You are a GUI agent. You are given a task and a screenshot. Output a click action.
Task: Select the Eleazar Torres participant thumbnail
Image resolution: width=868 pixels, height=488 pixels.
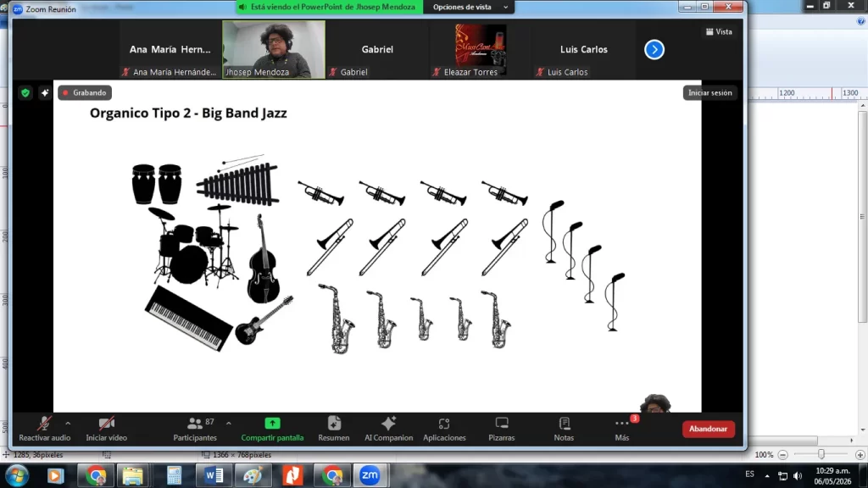tap(481, 49)
